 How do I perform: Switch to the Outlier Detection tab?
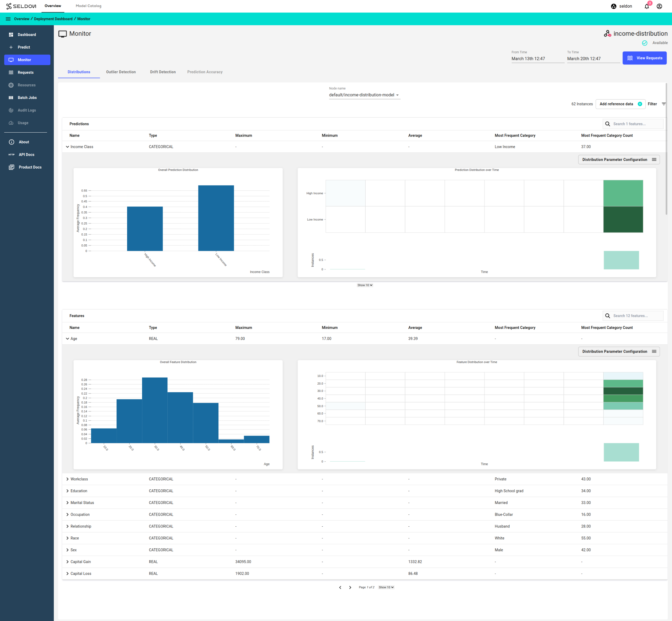tap(121, 72)
